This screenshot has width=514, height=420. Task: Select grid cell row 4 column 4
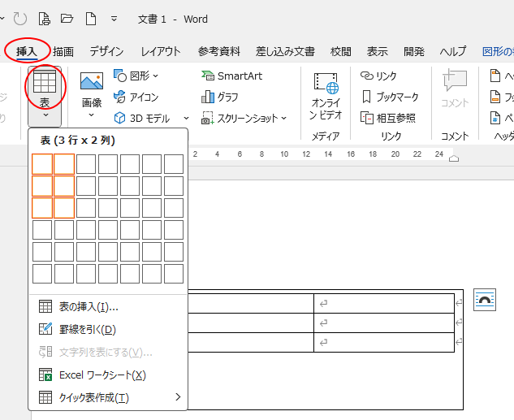(108, 230)
